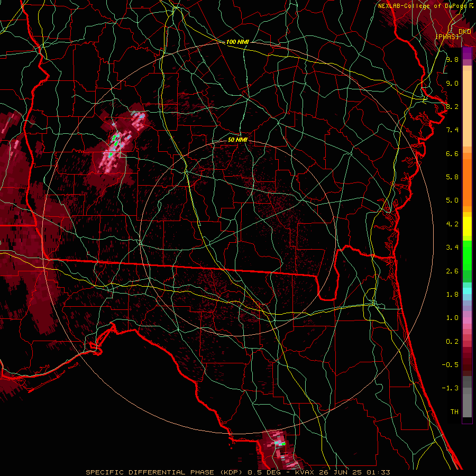Screen dimensions: 476x476
Task: Click the 4.2 legend value
Action: [452, 224]
